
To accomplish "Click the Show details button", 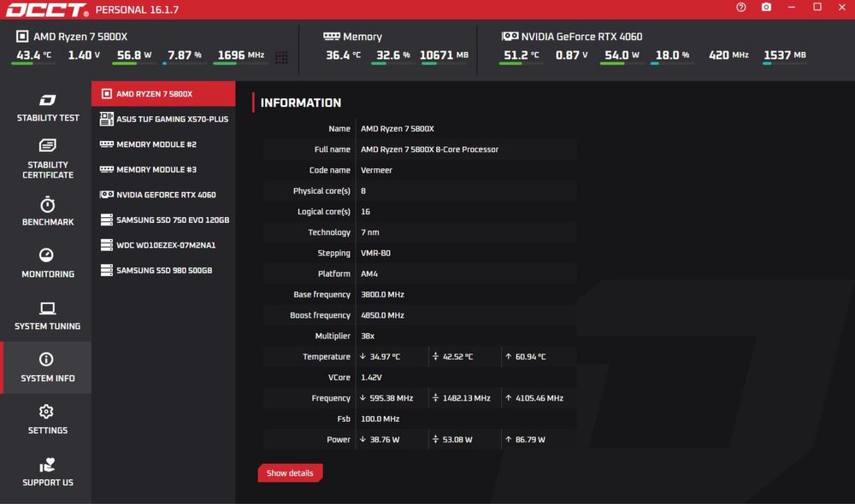I will (290, 473).
